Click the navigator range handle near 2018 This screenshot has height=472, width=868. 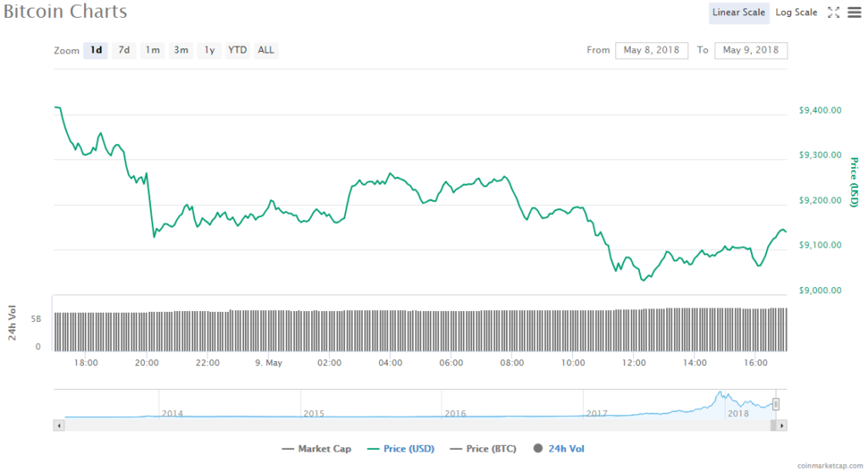(x=776, y=404)
